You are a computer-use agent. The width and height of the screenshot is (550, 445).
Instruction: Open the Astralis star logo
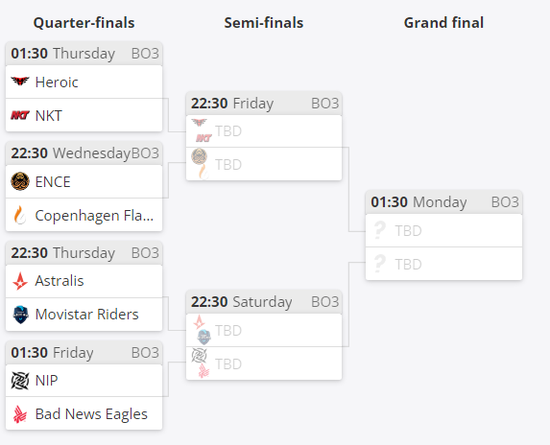[x=20, y=281]
